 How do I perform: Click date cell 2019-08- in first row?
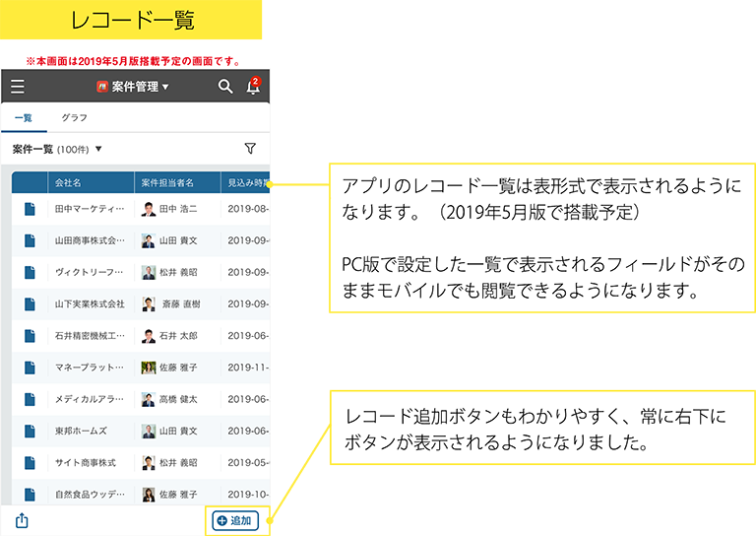tap(245, 209)
